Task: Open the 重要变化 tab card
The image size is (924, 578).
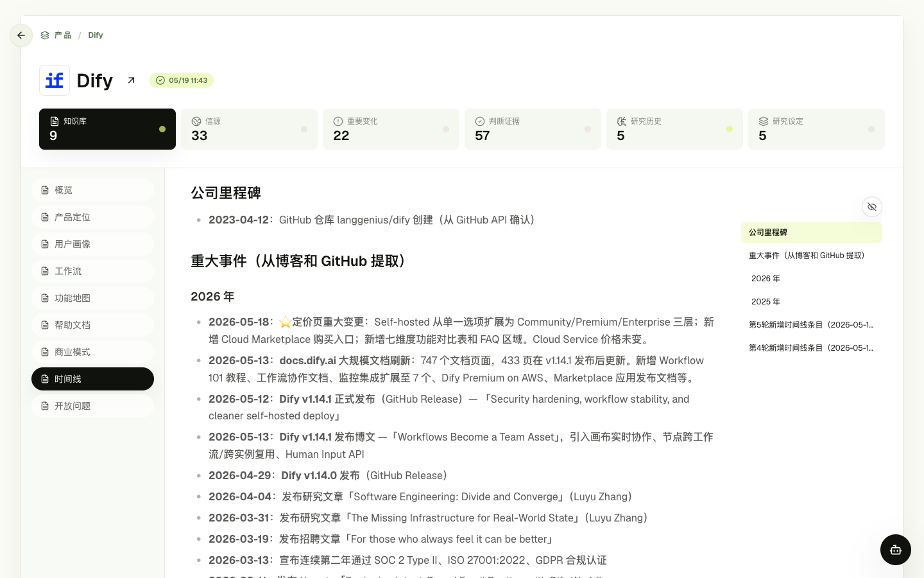Action: (x=391, y=129)
